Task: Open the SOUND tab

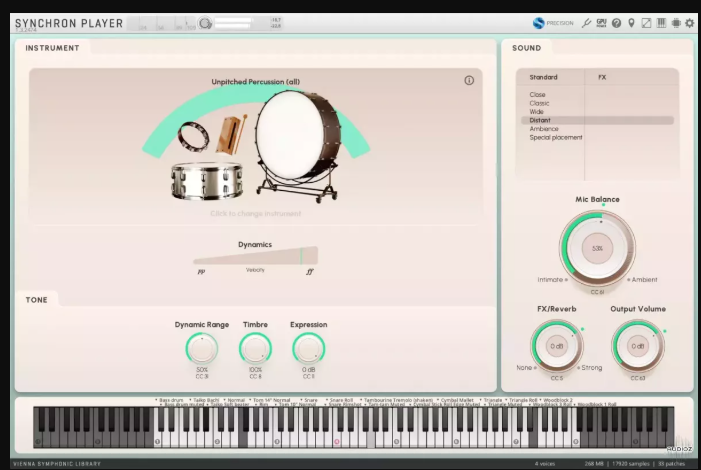Action: (x=527, y=48)
